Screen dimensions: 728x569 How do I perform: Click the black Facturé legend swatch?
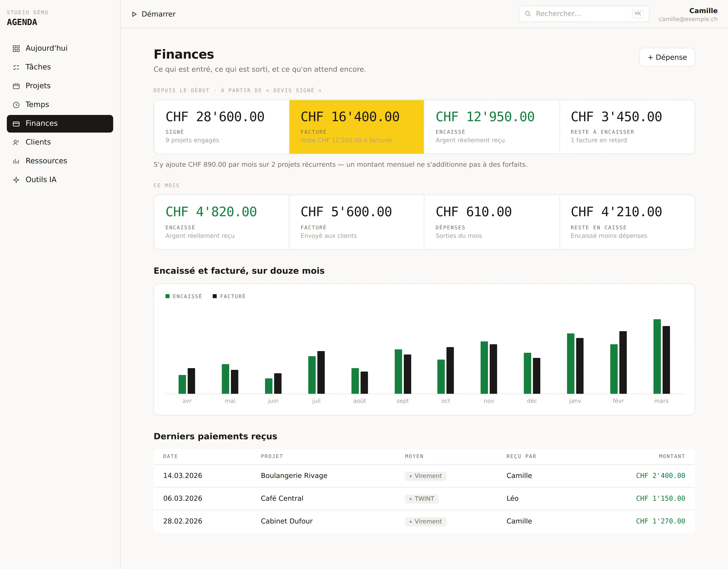pyautogui.click(x=215, y=296)
